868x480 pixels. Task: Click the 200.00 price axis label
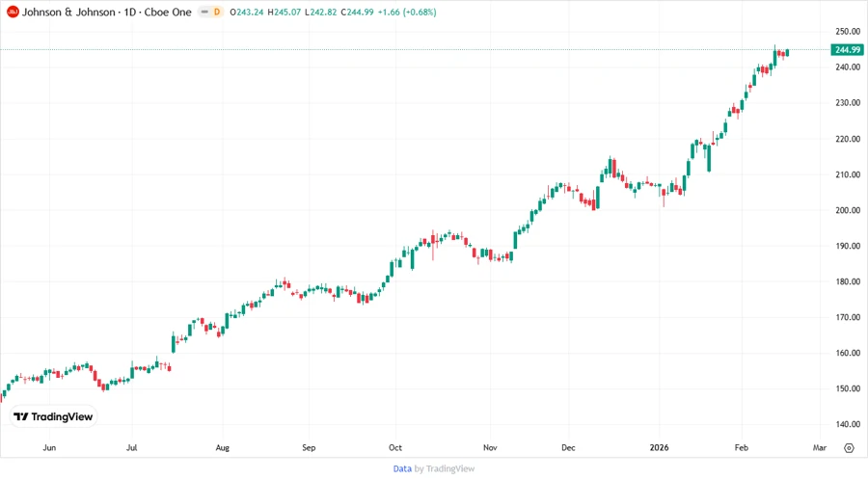(x=848, y=210)
